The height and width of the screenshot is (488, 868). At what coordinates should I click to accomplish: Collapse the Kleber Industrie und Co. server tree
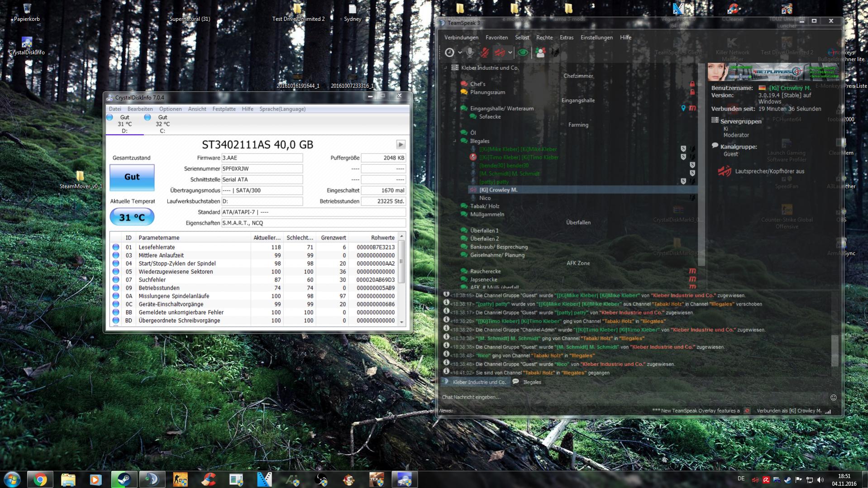pos(446,68)
